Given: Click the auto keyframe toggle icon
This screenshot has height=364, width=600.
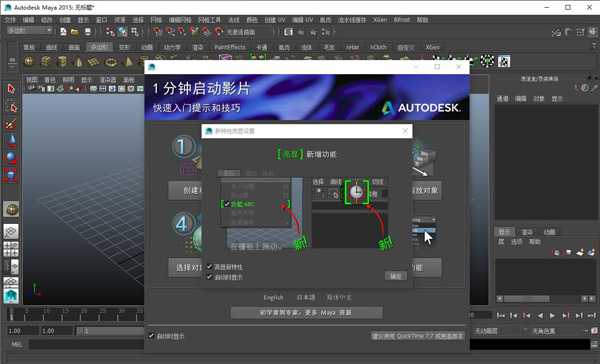Looking at the screenshot, I should pos(584,331).
